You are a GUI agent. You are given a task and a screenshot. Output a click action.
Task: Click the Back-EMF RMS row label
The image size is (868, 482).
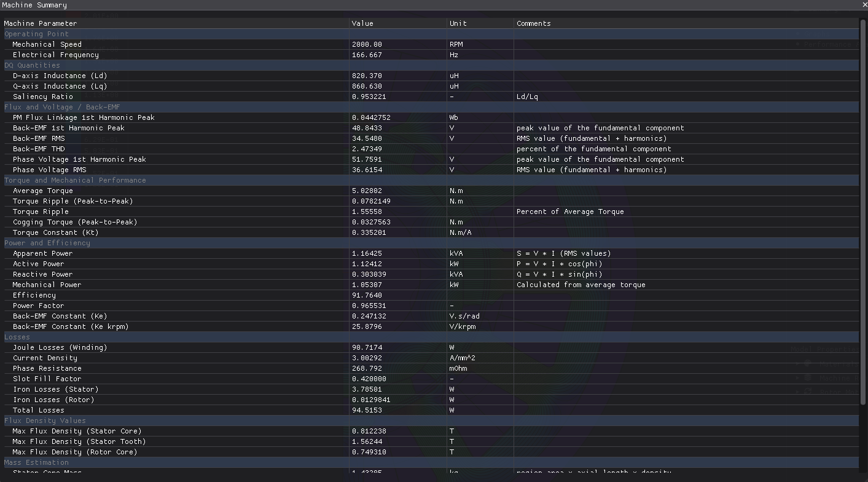pyautogui.click(x=38, y=138)
